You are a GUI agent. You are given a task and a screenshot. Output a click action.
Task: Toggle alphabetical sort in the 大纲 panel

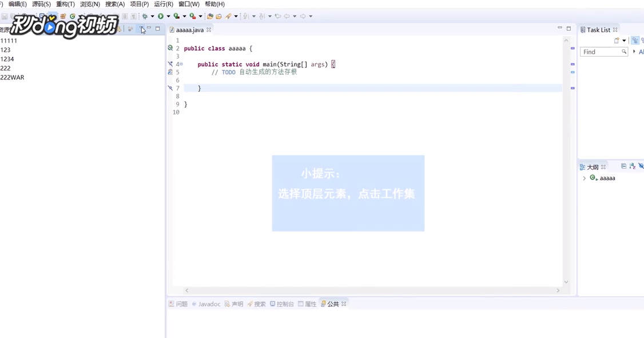[633, 166]
